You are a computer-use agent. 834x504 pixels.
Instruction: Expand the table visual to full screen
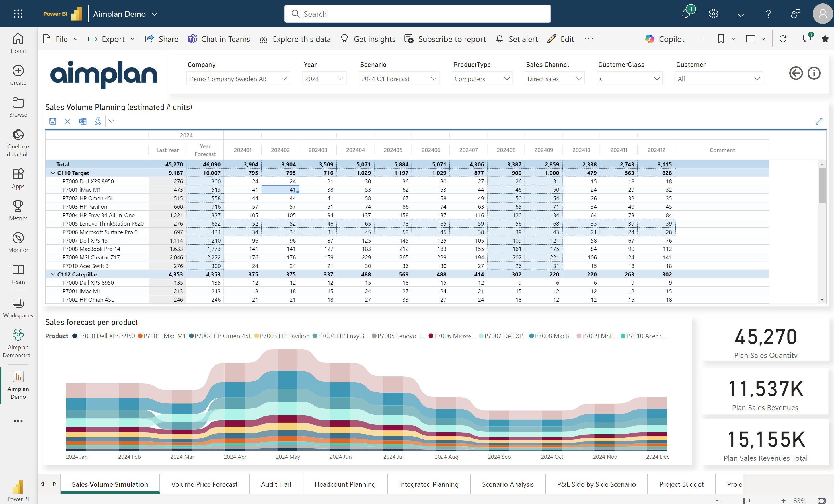pos(819,121)
